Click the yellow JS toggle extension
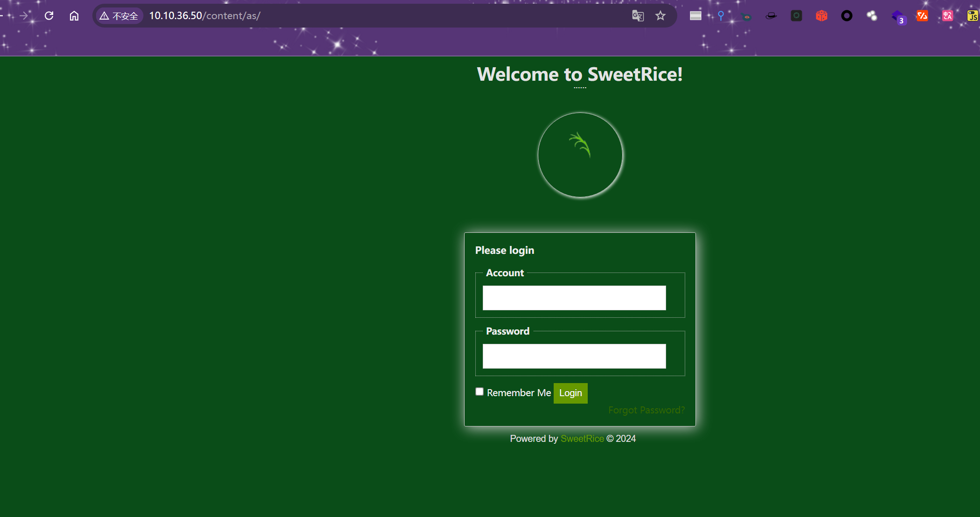Screen dimensions: 980x517 (973, 16)
